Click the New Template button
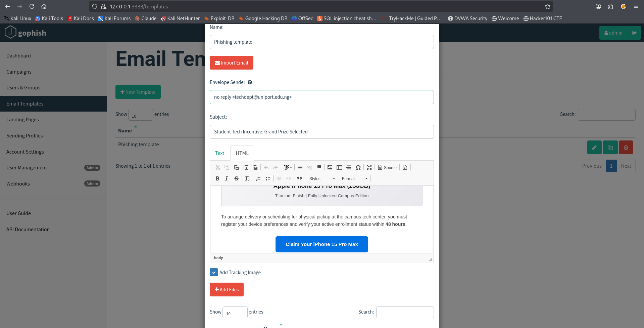 138,92
